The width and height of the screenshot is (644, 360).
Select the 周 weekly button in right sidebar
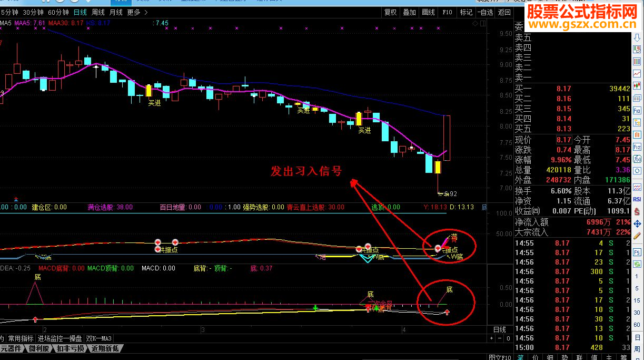coord(637,349)
